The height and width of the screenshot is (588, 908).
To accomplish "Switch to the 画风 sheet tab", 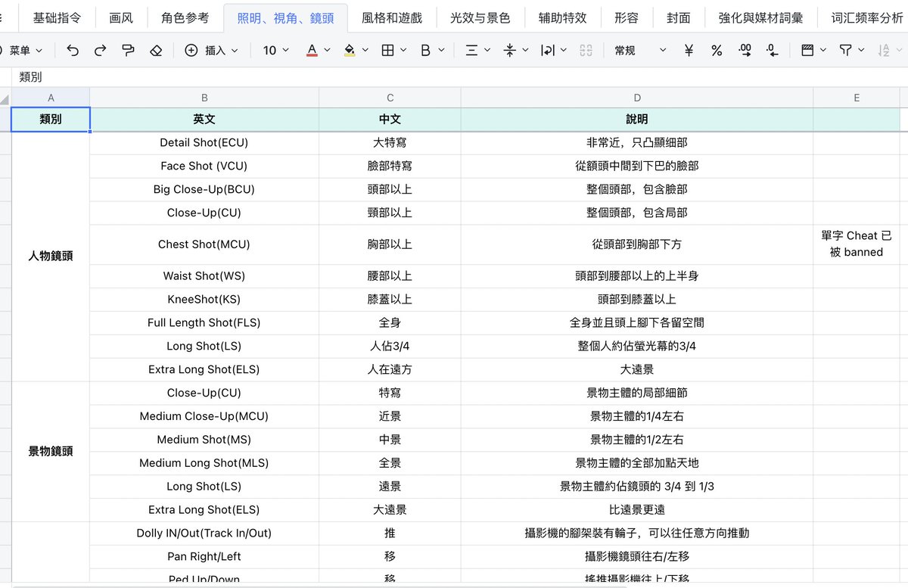I will point(121,17).
